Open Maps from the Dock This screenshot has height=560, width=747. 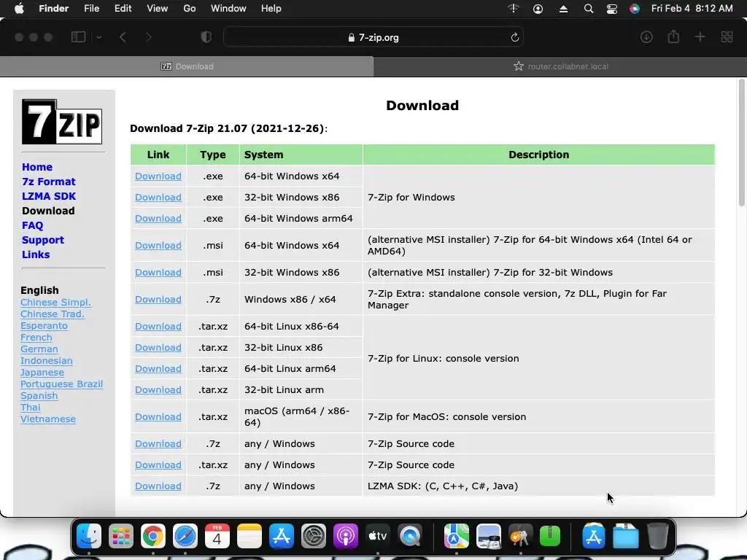point(457,536)
